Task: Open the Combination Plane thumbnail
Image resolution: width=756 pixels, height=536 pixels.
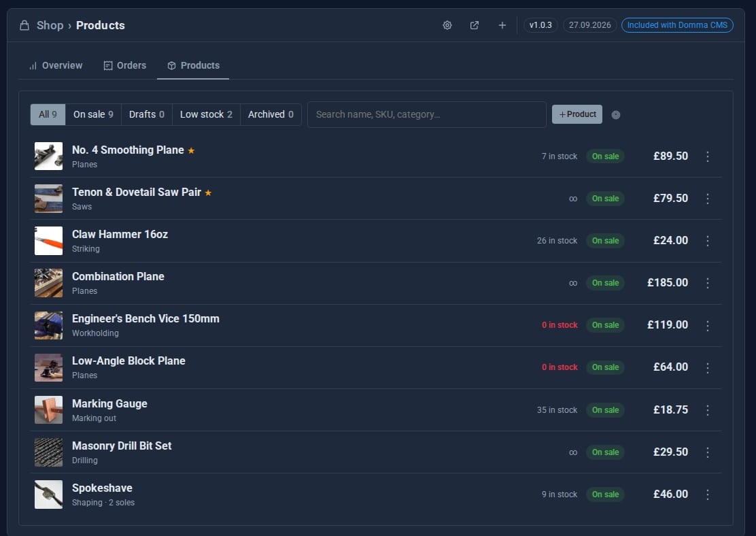Action: point(49,283)
